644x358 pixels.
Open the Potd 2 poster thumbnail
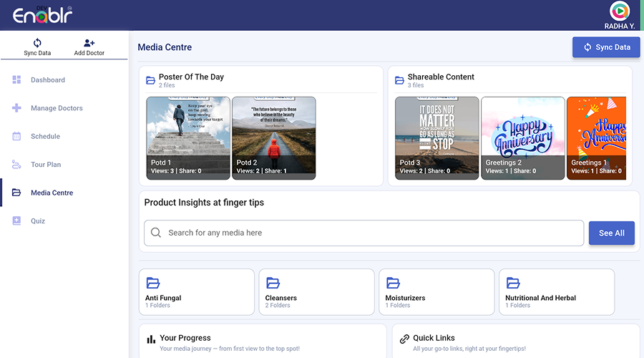pos(273,137)
